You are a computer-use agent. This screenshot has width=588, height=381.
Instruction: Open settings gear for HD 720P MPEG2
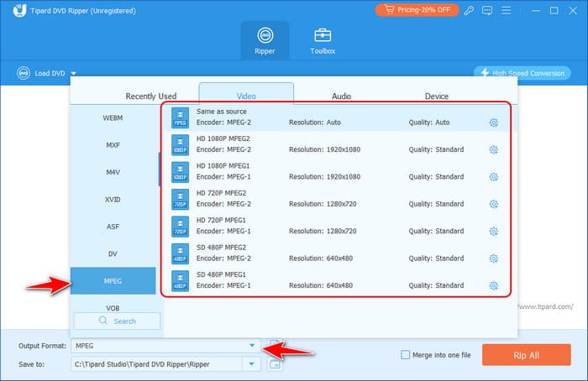494,204
